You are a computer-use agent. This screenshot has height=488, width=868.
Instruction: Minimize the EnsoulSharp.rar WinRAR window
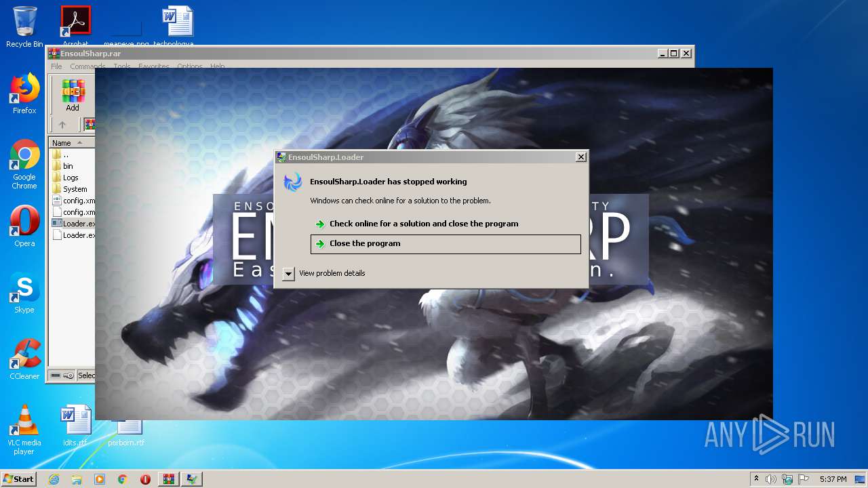click(x=663, y=53)
